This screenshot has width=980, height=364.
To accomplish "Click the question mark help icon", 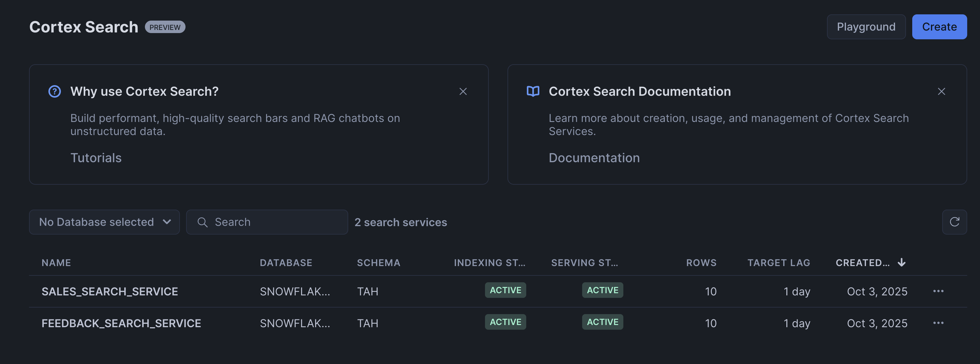I will click(x=55, y=92).
